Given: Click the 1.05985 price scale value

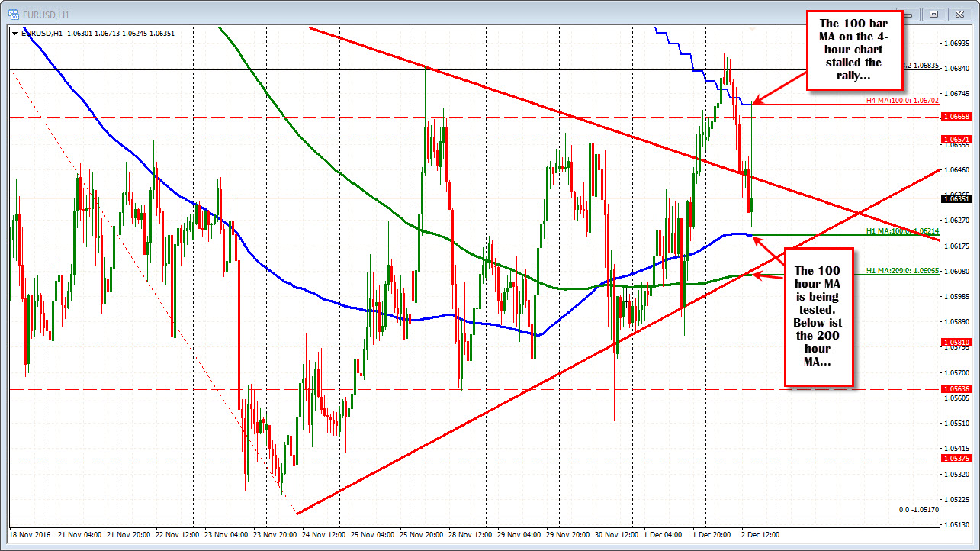Looking at the screenshot, I should pyautogui.click(x=956, y=296).
